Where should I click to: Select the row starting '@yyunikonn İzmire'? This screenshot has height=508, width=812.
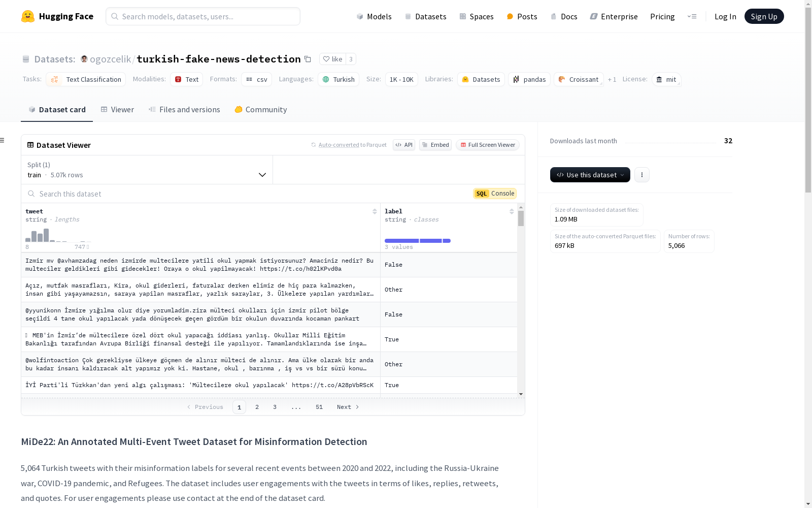click(x=269, y=314)
